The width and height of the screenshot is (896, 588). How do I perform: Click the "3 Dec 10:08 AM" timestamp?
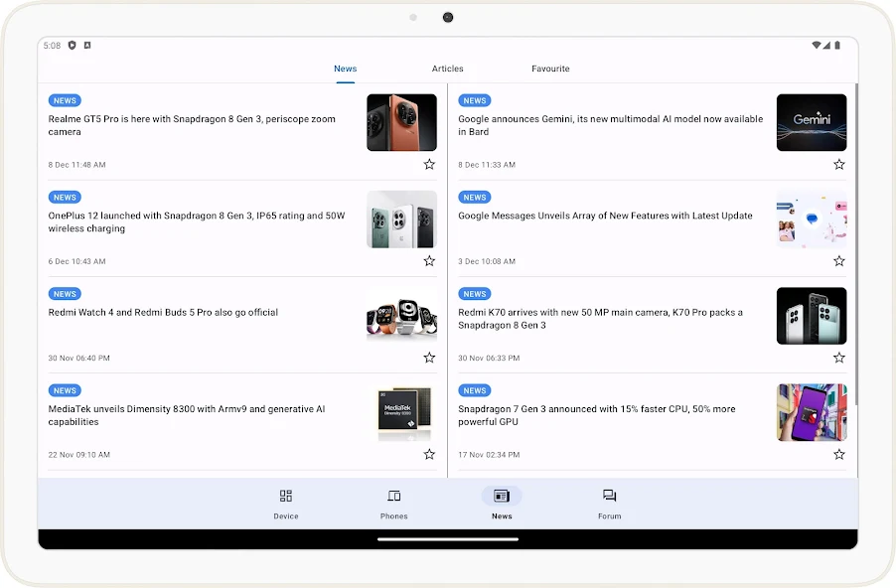(487, 261)
